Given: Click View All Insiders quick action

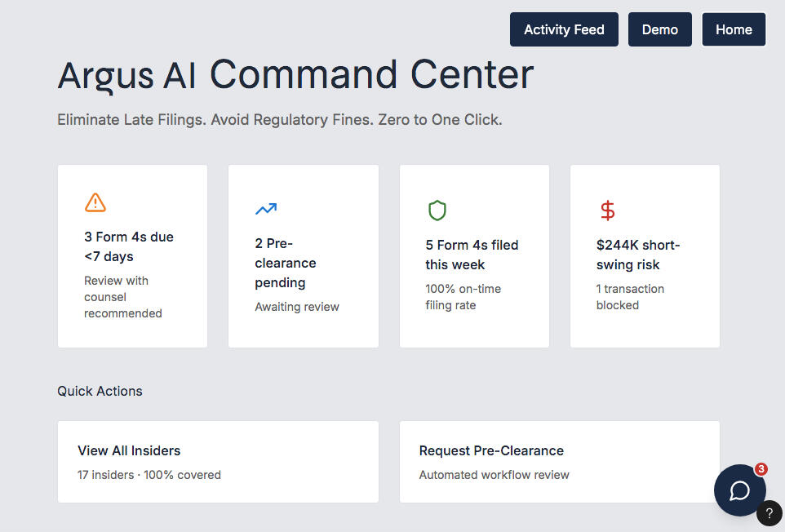Looking at the screenshot, I should tap(218, 462).
